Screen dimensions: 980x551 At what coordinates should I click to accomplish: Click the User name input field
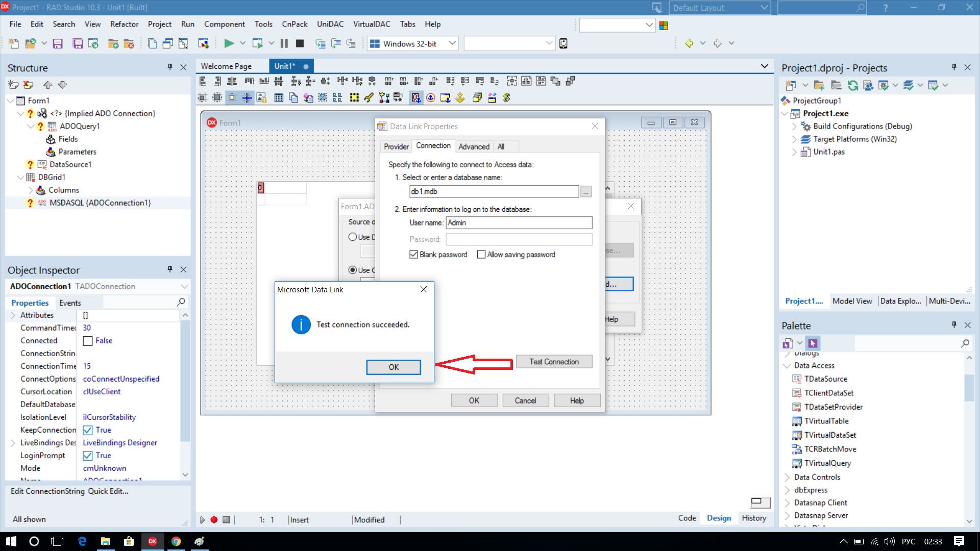(x=519, y=222)
